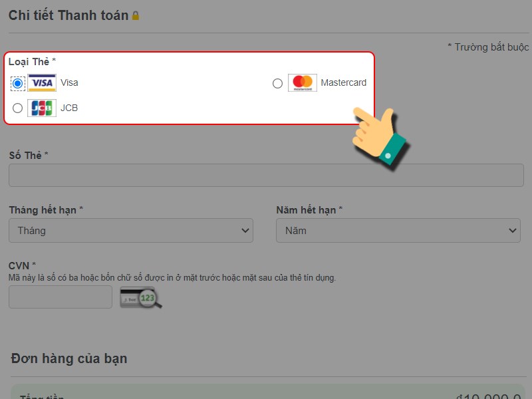Click the Trường bắt buộc required-fields note
This screenshot has height=399, width=532.
489,47
